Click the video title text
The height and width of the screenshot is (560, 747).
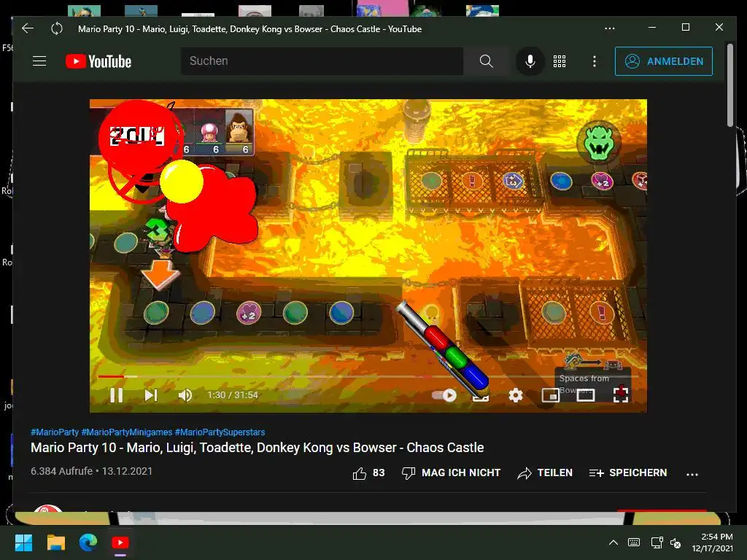(258, 448)
